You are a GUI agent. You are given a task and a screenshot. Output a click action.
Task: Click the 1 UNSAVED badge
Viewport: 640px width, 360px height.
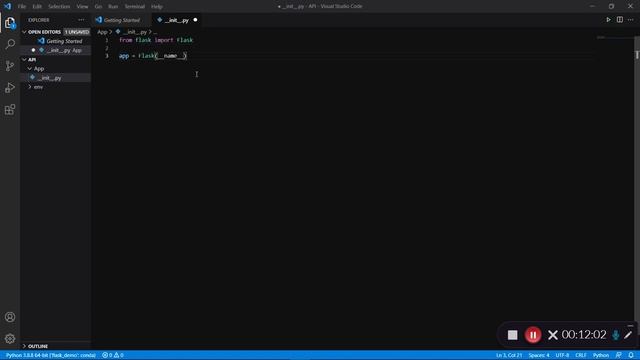[77, 32]
